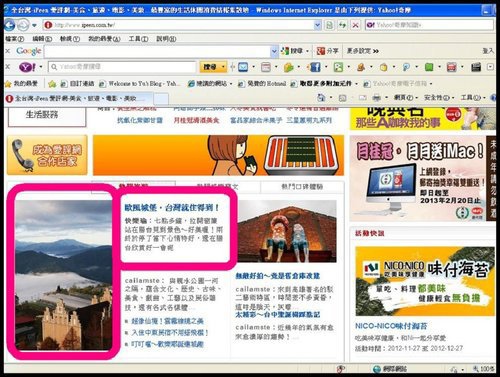Switch to the 熱門口碑券 tab
The width and height of the screenshot is (500, 377).
coord(302,187)
